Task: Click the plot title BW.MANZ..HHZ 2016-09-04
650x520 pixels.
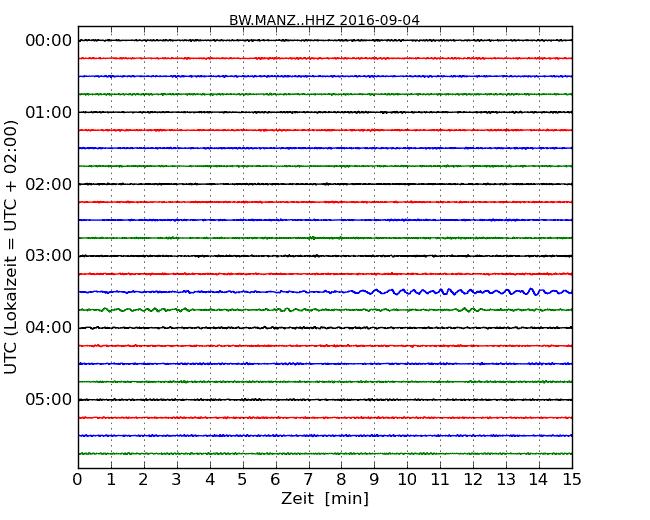Action: click(x=324, y=20)
